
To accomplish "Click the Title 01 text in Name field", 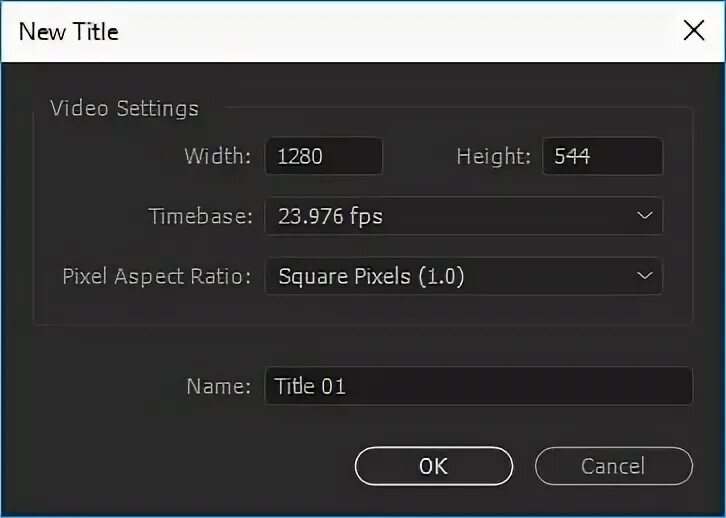I will click(310, 386).
